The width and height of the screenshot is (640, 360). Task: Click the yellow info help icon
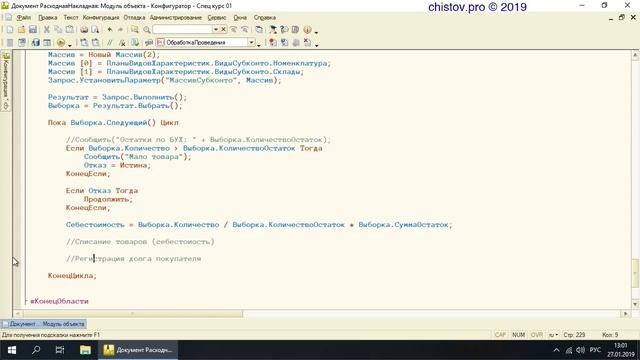(x=307, y=29)
